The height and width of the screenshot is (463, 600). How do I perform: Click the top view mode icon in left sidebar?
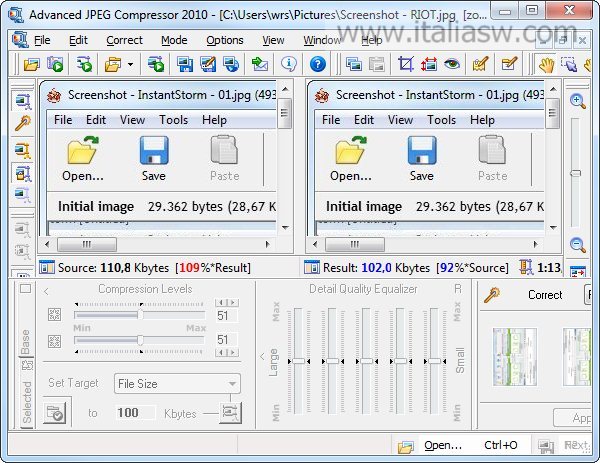click(23, 101)
